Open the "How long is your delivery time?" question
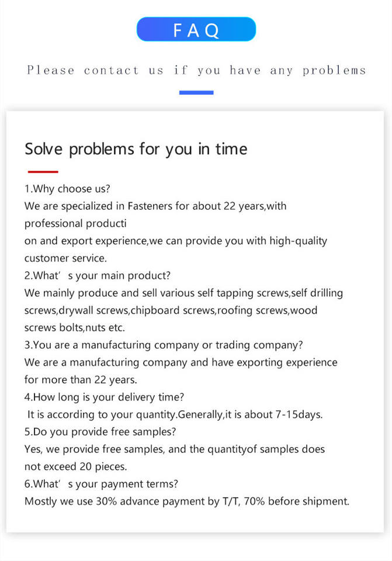The width and height of the screenshot is (392, 561). pyautogui.click(x=105, y=397)
